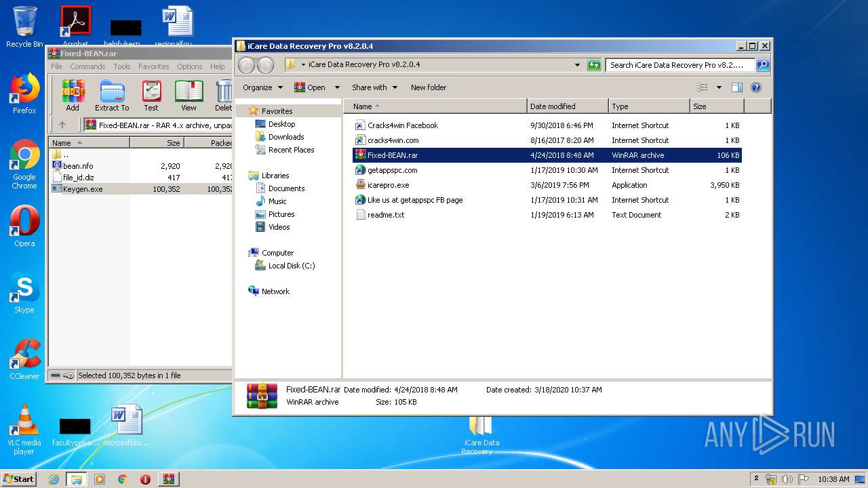The width and height of the screenshot is (868, 488).
Task: Click Extract To in WinRAR toolbar
Action: [x=112, y=95]
